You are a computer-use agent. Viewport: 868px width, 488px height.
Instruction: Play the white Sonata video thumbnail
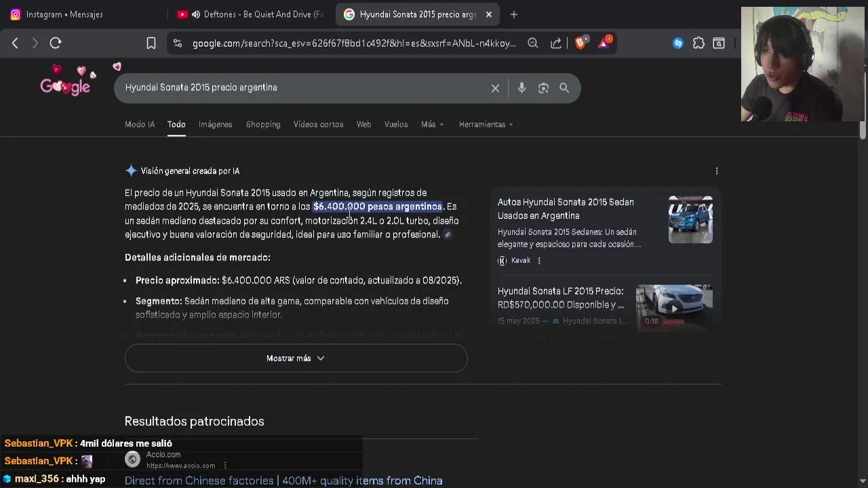pos(674,308)
